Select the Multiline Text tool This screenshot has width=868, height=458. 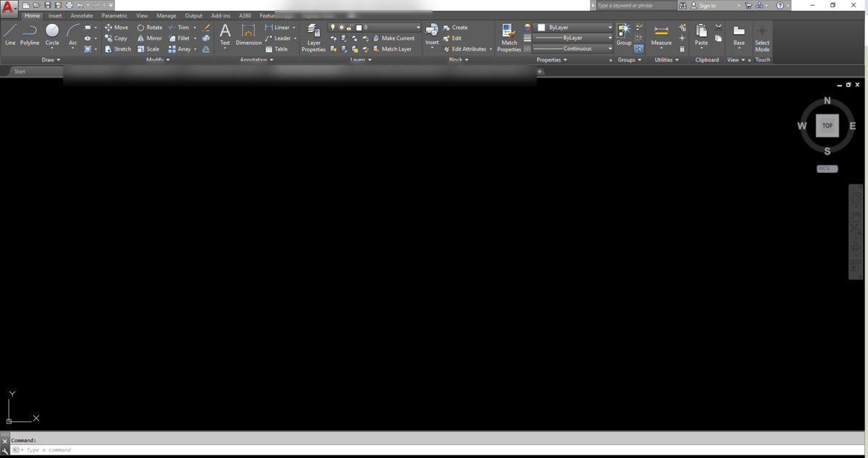pyautogui.click(x=225, y=35)
